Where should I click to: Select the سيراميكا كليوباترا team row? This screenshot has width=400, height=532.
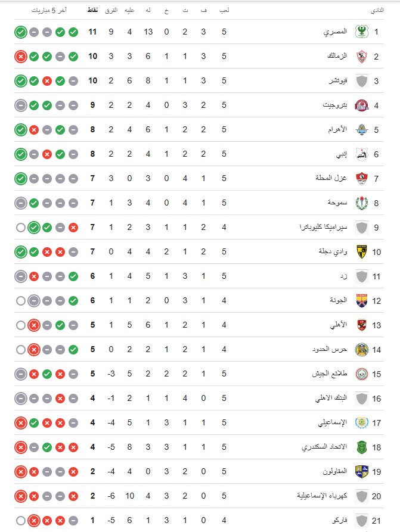(x=199, y=228)
